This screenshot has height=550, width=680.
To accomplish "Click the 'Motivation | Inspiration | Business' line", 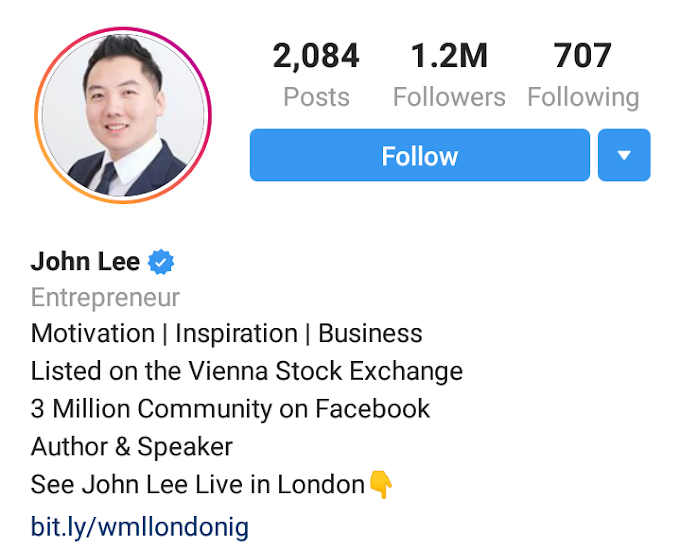I will point(226,334).
